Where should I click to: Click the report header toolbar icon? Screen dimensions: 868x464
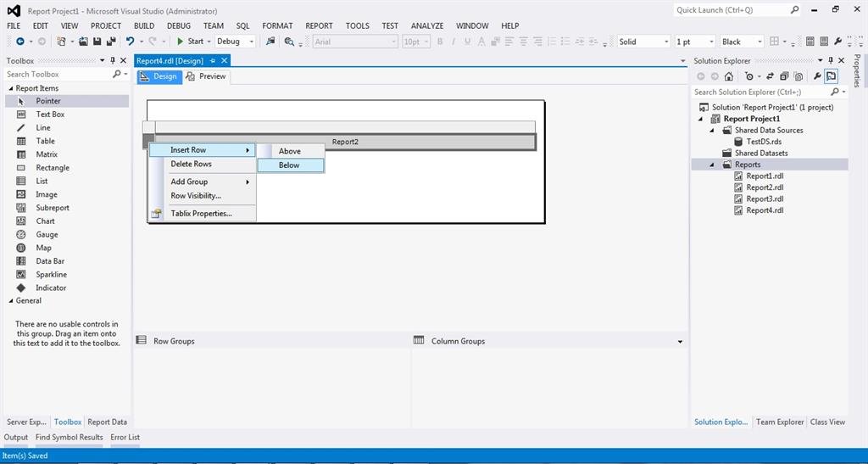[810, 42]
